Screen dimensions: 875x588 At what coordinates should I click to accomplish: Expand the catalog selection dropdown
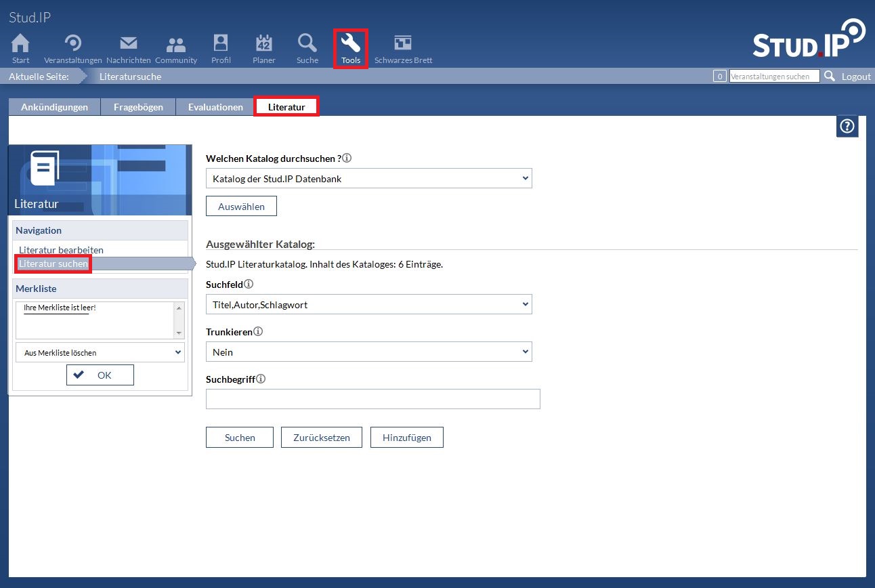click(x=368, y=178)
